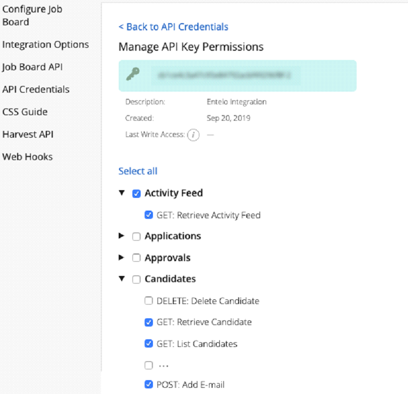Click the GET: Retrieve Candidate label
This screenshot has height=394, width=408.
204,322
